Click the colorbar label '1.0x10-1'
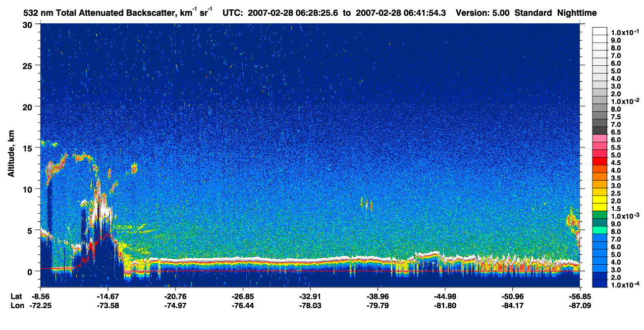The image size is (644, 330). tap(625, 32)
